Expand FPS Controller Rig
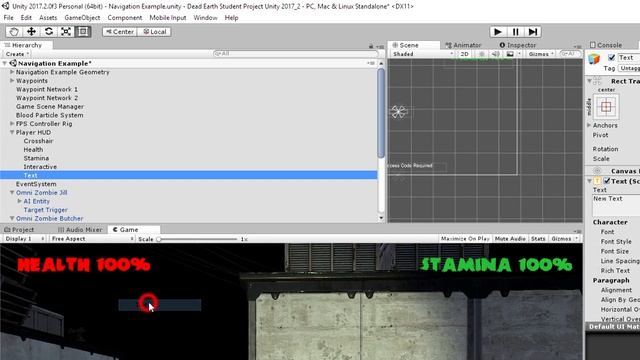640x360 pixels. pos(12,123)
